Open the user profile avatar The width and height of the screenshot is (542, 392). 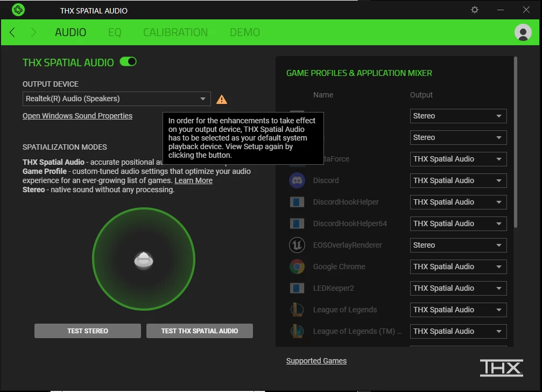(x=523, y=32)
